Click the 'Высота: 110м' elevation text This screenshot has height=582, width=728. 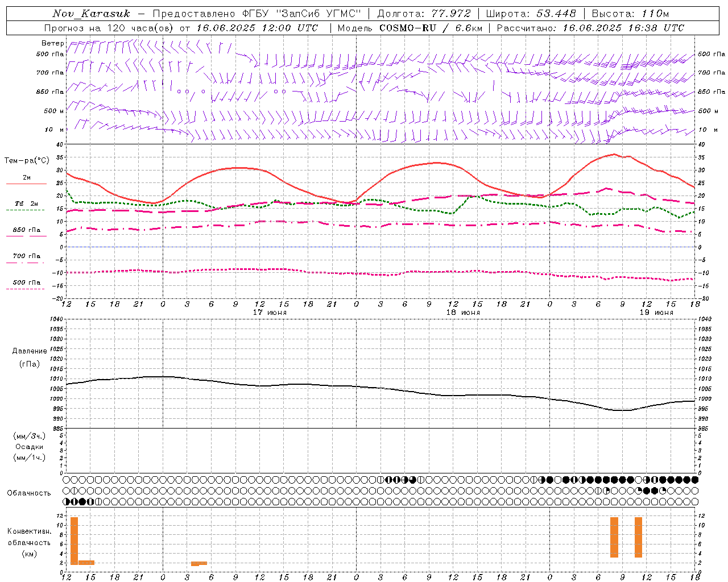pyautogui.click(x=630, y=14)
